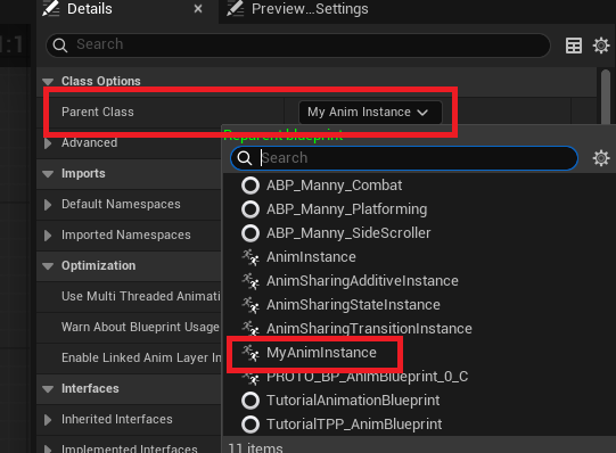Open the Parent Class dropdown
This screenshot has width=616, height=453.
(370, 112)
